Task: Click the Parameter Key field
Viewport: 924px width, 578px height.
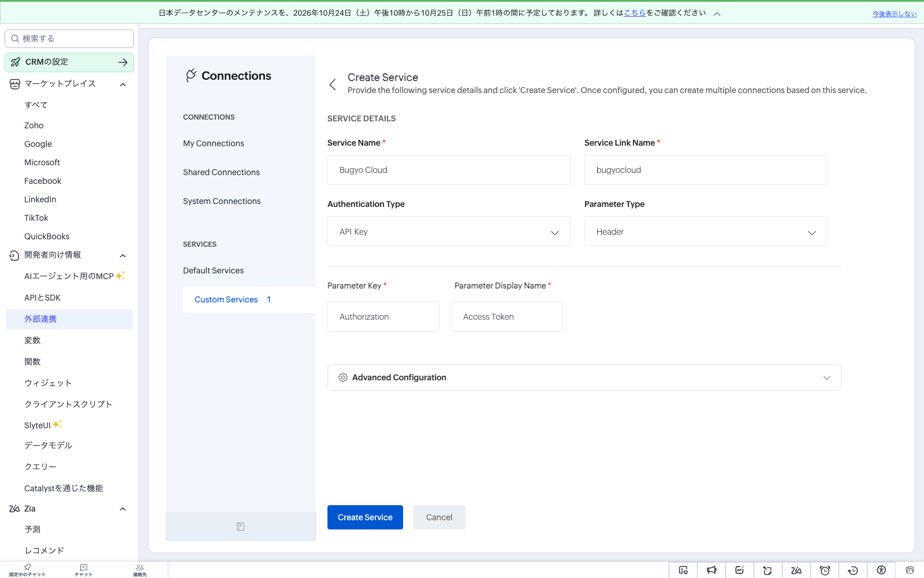Action: [x=383, y=317]
